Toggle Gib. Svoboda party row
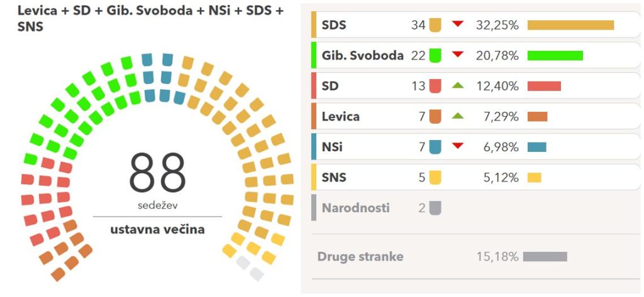 362,55
